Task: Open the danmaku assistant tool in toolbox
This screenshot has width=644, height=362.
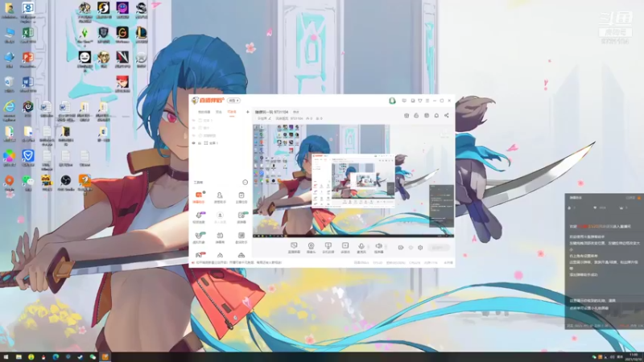Action: 199,197
